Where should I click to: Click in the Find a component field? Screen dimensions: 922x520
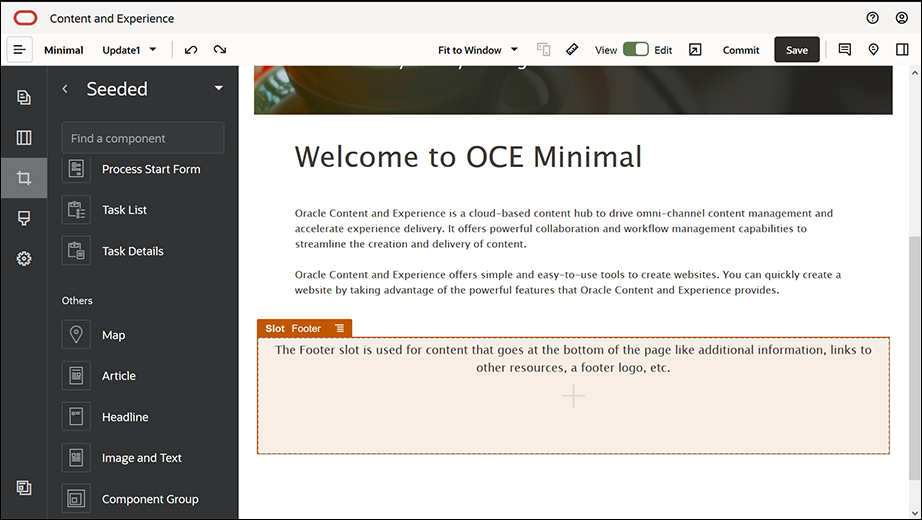tap(143, 138)
